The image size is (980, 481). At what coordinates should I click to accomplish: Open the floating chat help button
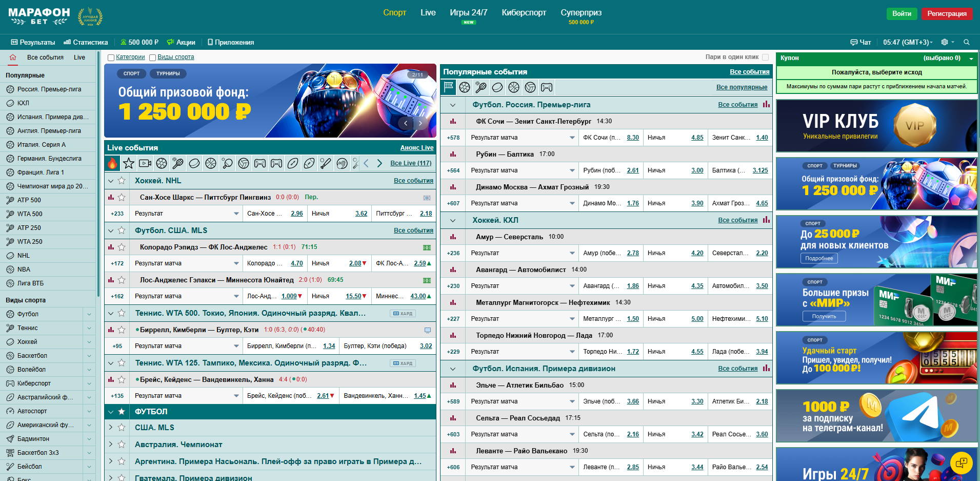click(x=962, y=463)
